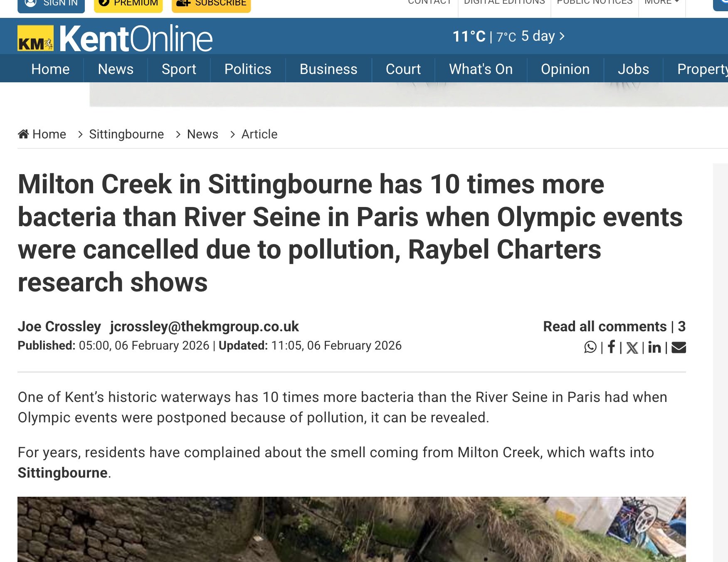The width and height of the screenshot is (728, 562).
Task: Go to the Sport section
Action: [x=178, y=69]
